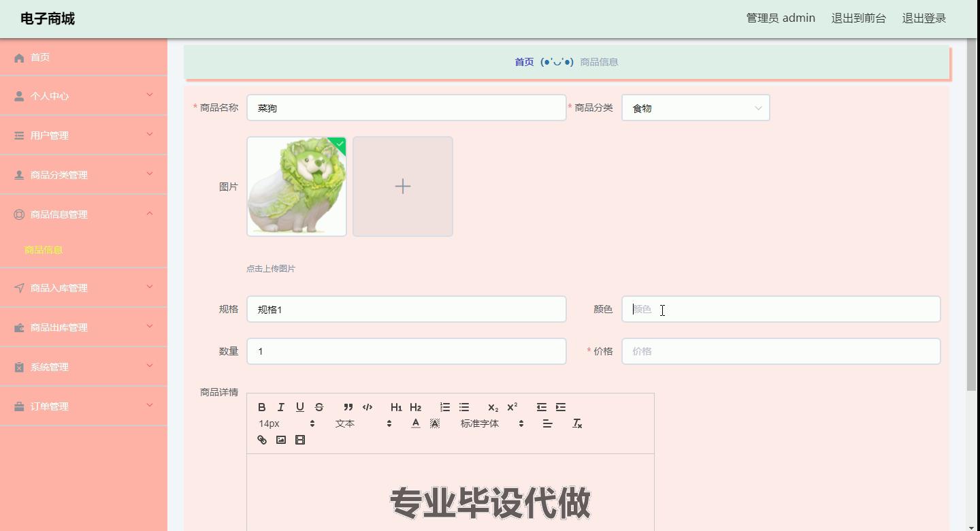Expand the 个人中心 sidebar menu
980x531 pixels.
[x=83, y=96]
